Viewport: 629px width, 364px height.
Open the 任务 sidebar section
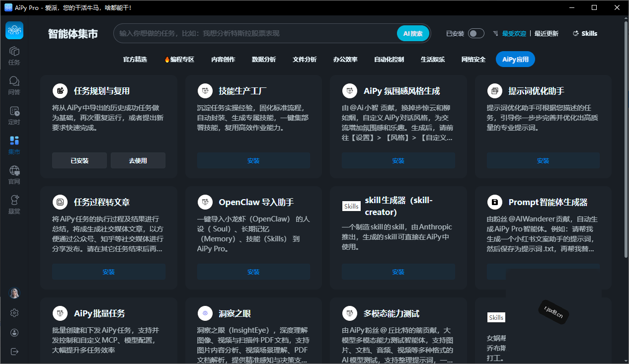tap(14, 56)
